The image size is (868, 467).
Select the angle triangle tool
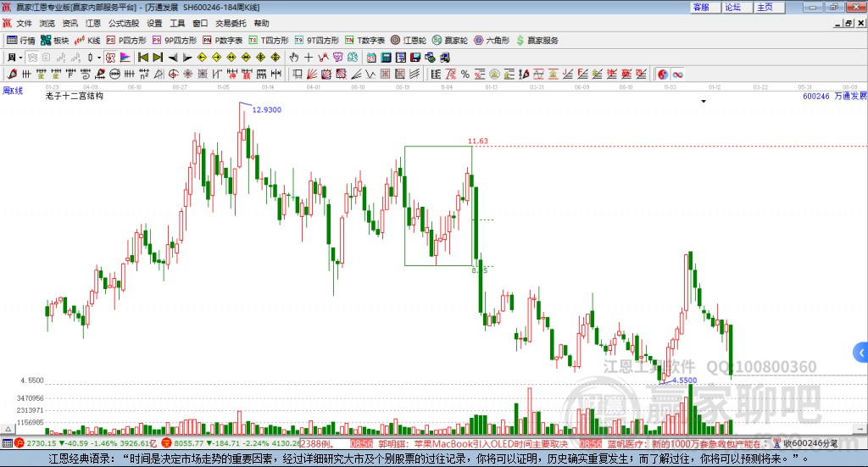pos(159,74)
